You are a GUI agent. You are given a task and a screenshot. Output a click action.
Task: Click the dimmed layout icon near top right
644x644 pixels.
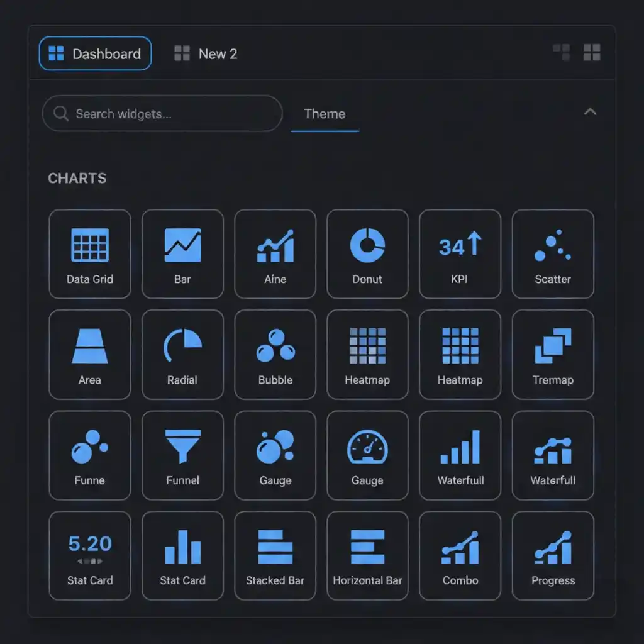(x=560, y=53)
